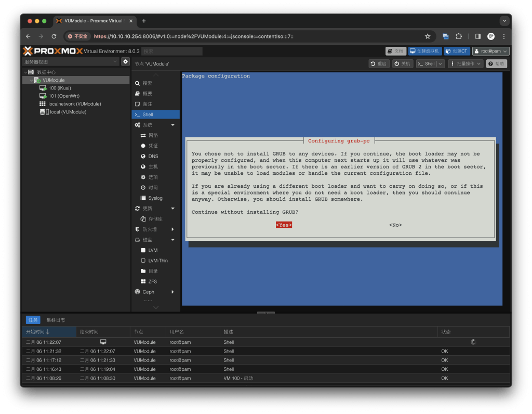Switch to the Cluster log tab
This screenshot has height=414, width=532.
pyautogui.click(x=56, y=320)
